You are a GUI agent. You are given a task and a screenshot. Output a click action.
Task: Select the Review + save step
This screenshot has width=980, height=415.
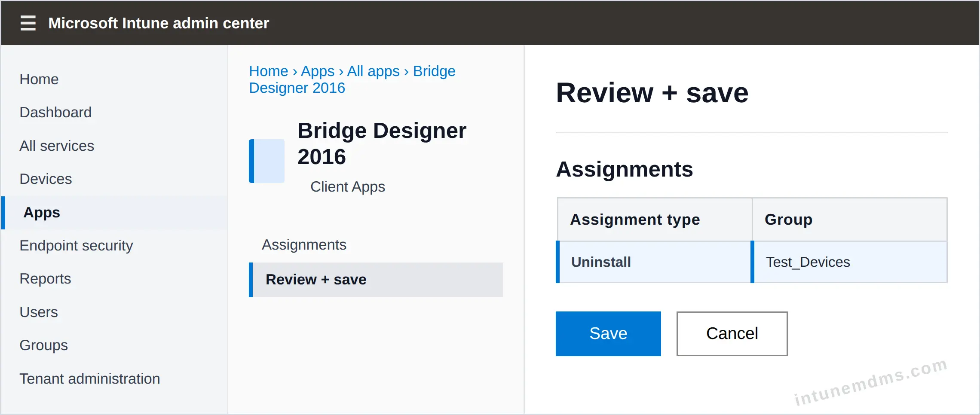pos(376,280)
